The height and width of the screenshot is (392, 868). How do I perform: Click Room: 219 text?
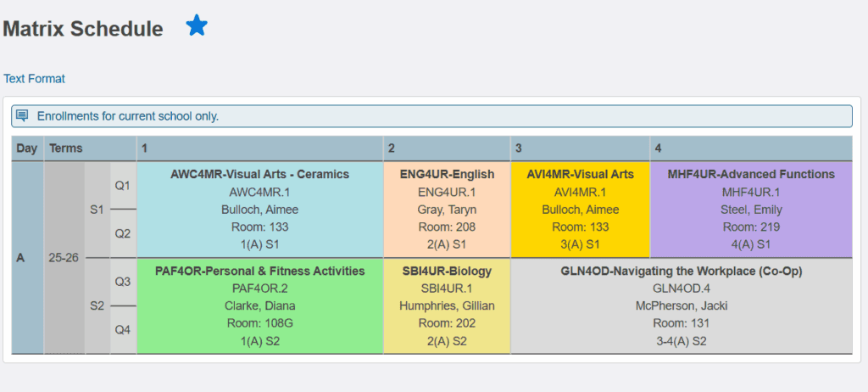click(751, 227)
